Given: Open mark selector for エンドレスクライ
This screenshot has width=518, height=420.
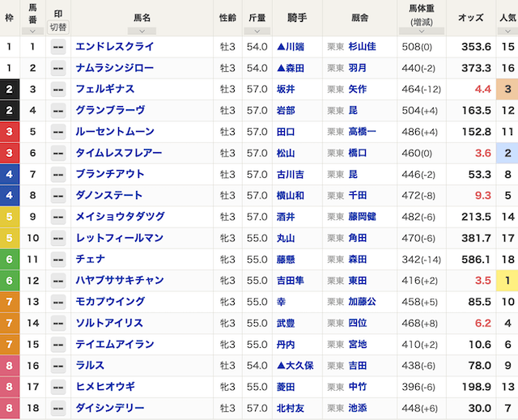Looking at the screenshot, I should [x=58, y=47].
